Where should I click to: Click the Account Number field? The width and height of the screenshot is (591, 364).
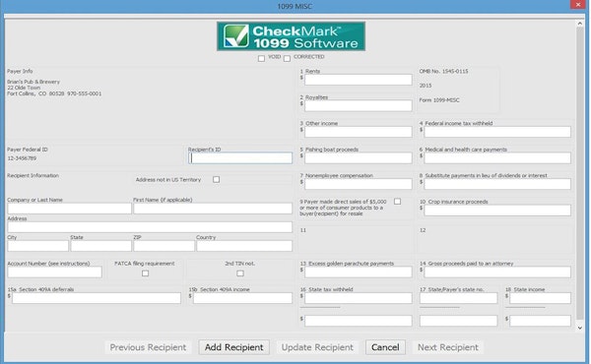pyautogui.click(x=54, y=272)
